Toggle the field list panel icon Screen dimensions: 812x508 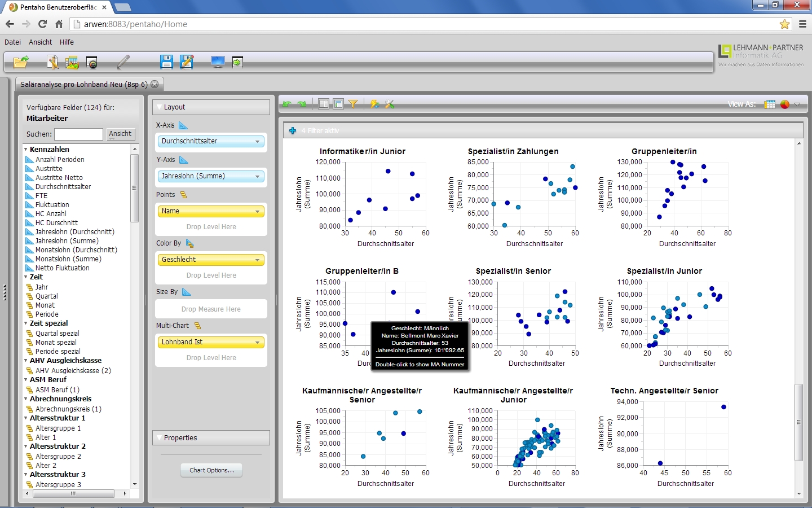pos(324,104)
